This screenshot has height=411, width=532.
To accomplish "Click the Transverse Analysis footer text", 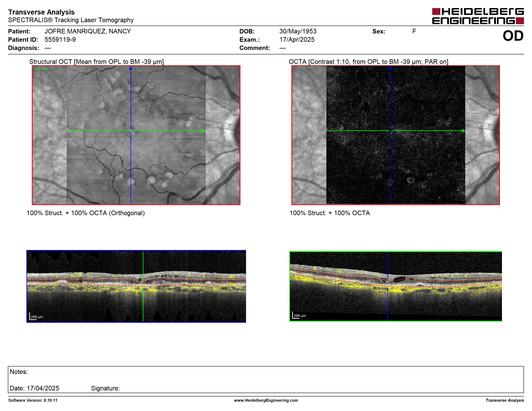I will coord(505,400).
